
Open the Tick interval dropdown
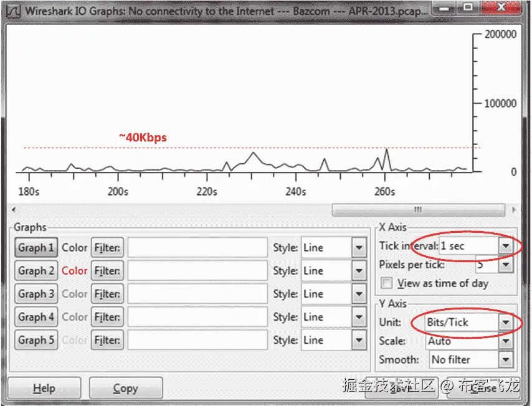pyautogui.click(x=506, y=245)
